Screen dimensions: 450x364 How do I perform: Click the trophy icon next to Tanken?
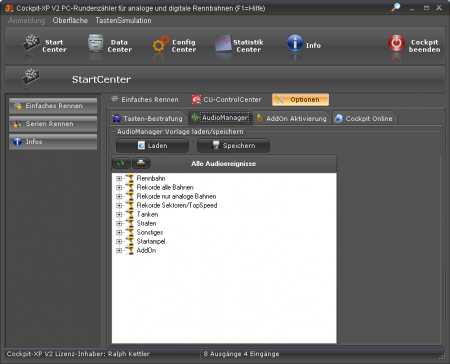tap(130, 214)
